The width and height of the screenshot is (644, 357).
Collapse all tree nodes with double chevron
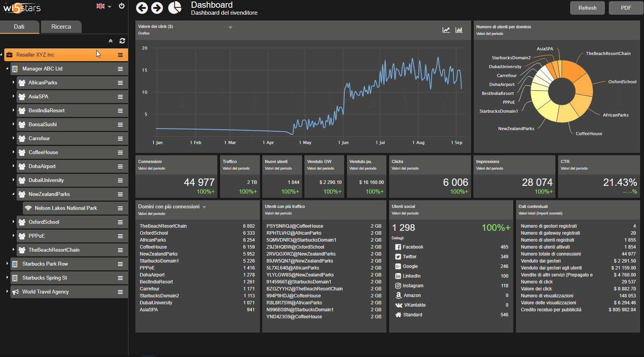111,41
